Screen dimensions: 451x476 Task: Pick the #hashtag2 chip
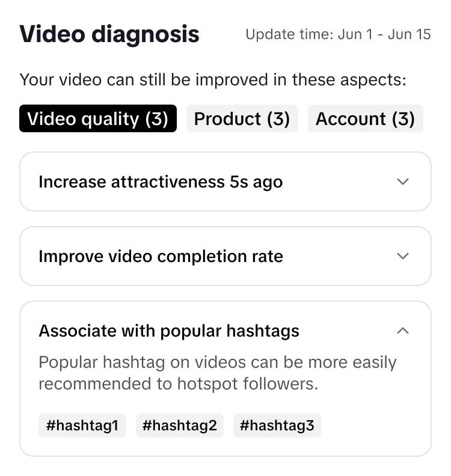179,426
